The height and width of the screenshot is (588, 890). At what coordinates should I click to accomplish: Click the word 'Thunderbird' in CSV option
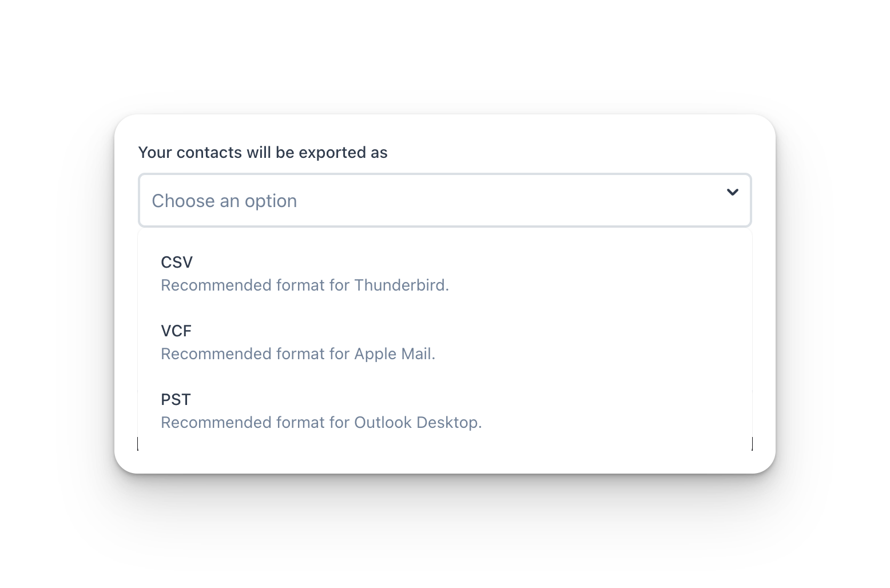pyautogui.click(x=400, y=285)
